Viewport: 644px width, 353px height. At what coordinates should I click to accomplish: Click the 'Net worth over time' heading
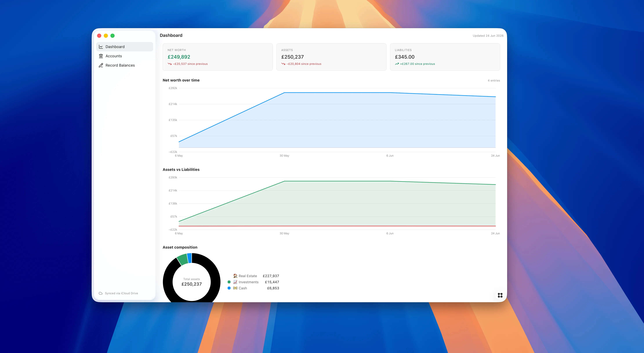pos(181,80)
